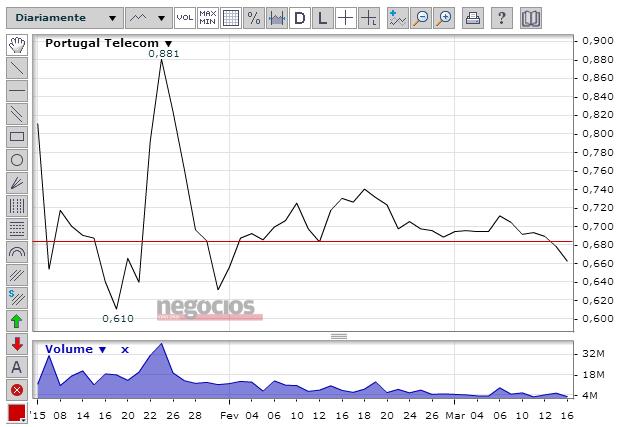
Task: Select the arc drawing tool
Action: click(17, 252)
